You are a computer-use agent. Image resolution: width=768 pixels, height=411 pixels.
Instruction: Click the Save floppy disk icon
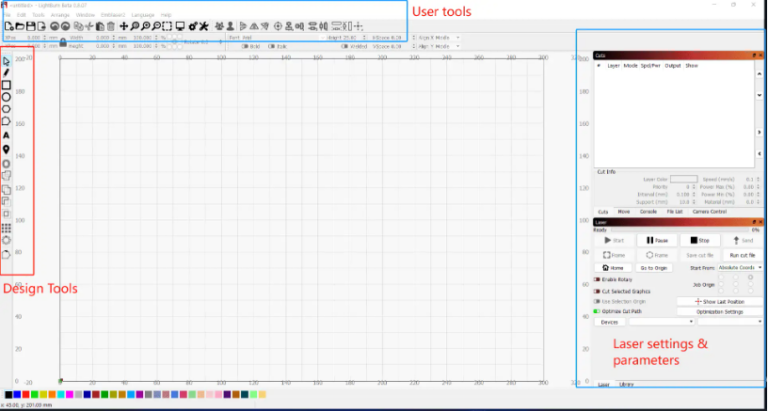point(31,26)
